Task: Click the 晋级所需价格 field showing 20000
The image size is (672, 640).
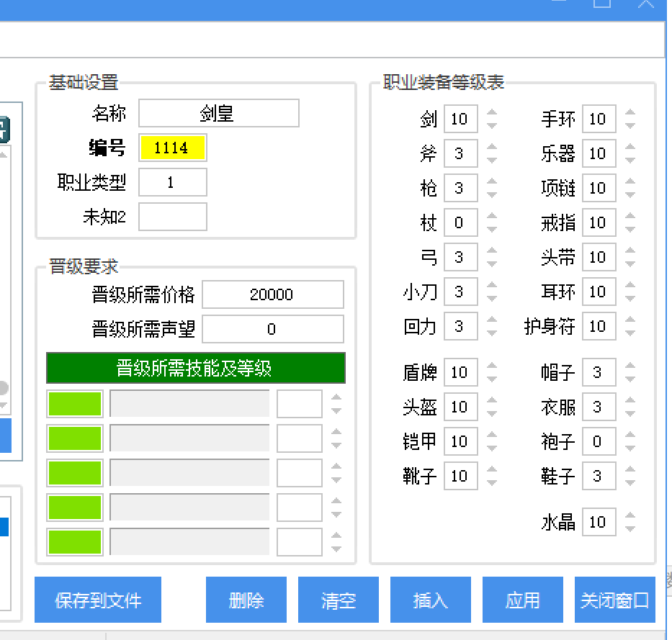Action: (x=272, y=294)
